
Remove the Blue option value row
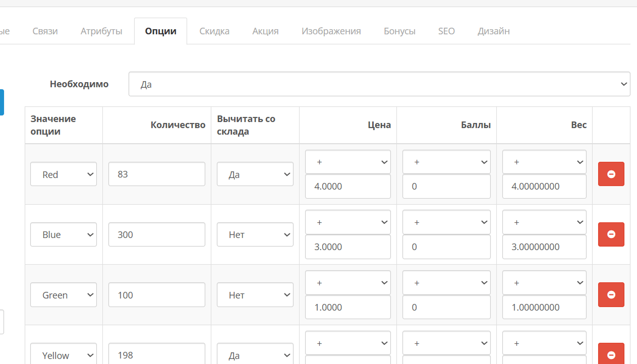point(611,234)
